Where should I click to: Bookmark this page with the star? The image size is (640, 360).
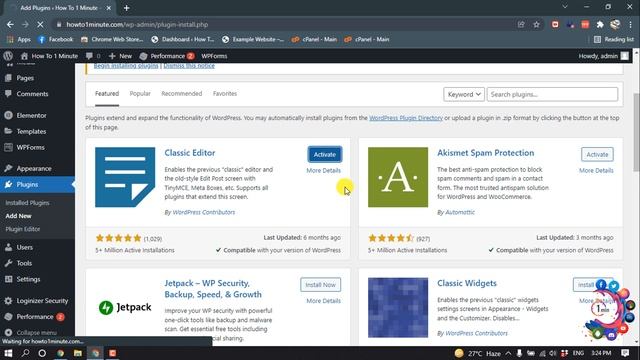point(536,24)
